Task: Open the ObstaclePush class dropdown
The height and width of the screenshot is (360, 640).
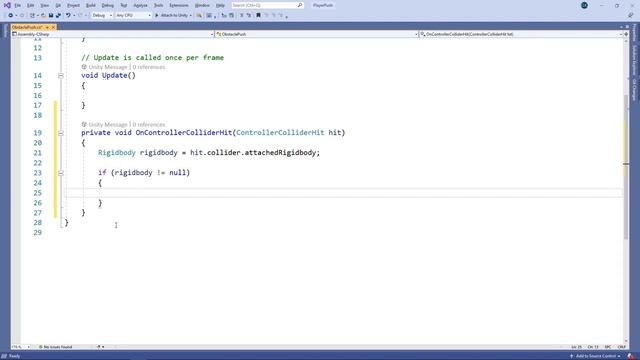Action: [x=317, y=34]
